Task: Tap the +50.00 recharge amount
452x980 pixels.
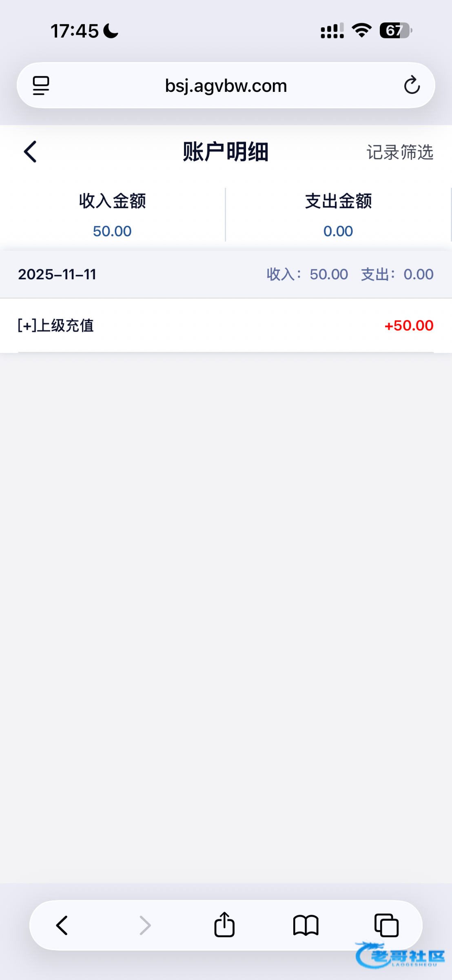Action: (409, 325)
